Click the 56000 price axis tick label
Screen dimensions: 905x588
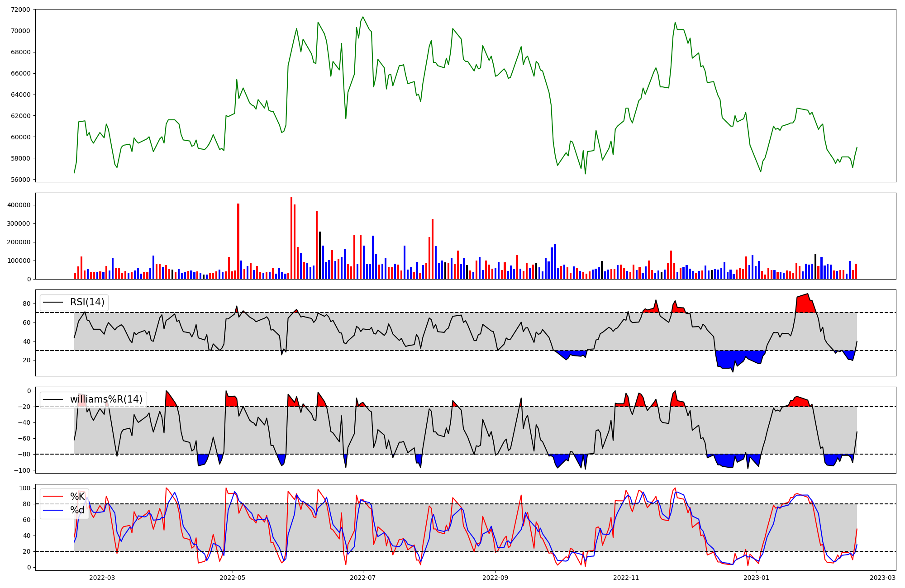(x=20, y=180)
